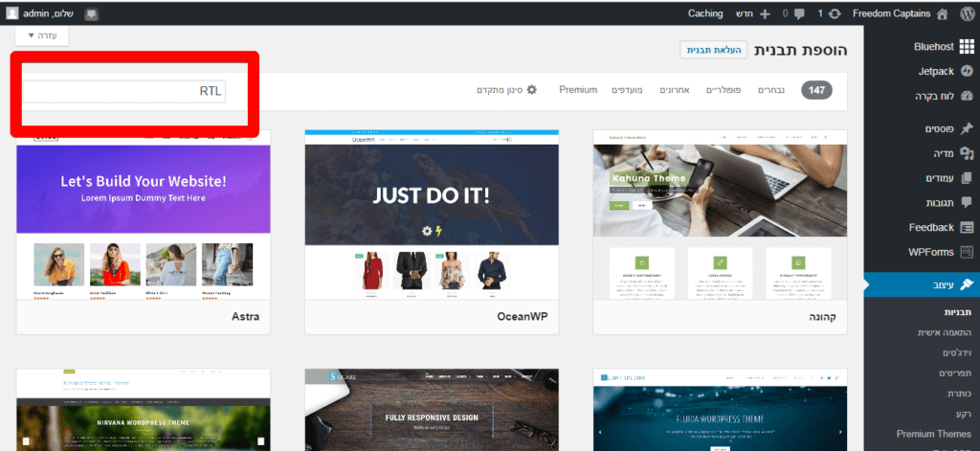This screenshot has height=451, width=980.
Task: Select the פופולריים popular tab
Action: (724, 90)
